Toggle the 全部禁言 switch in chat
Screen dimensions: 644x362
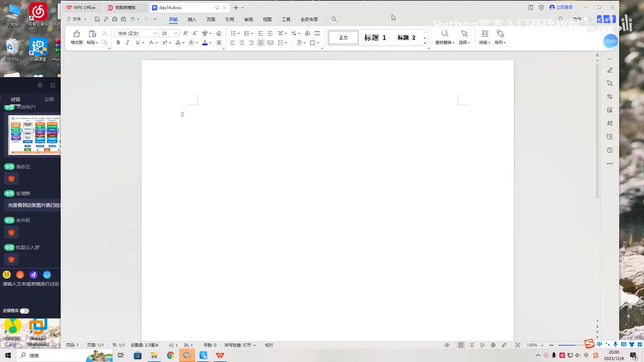24,311
